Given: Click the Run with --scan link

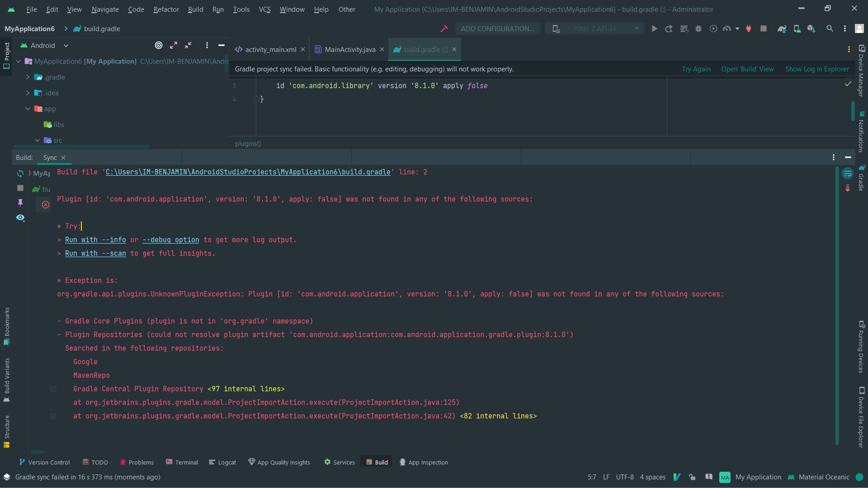Looking at the screenshot, I should pyautogui.click(x=95, y=253).
